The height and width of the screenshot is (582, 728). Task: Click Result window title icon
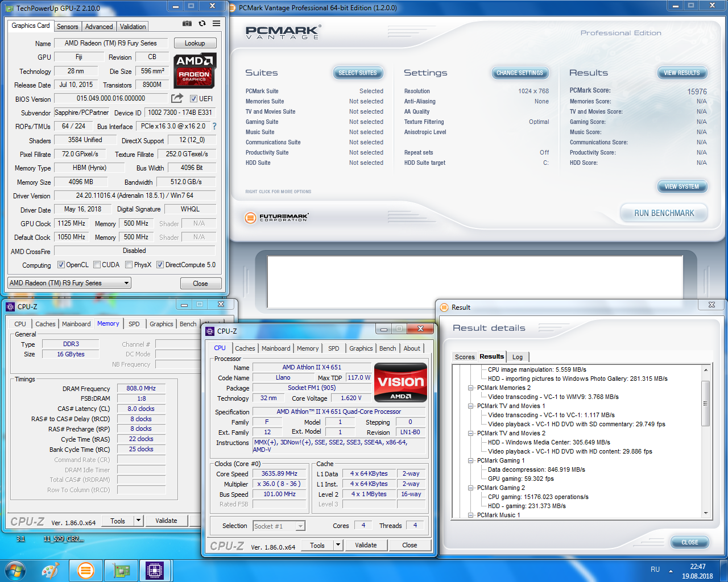[444, 307]
